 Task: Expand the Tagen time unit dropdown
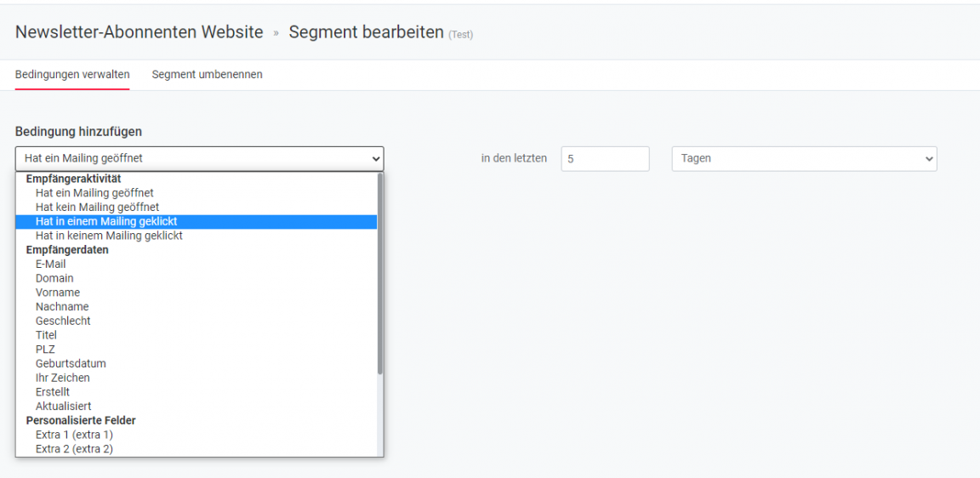804,159
